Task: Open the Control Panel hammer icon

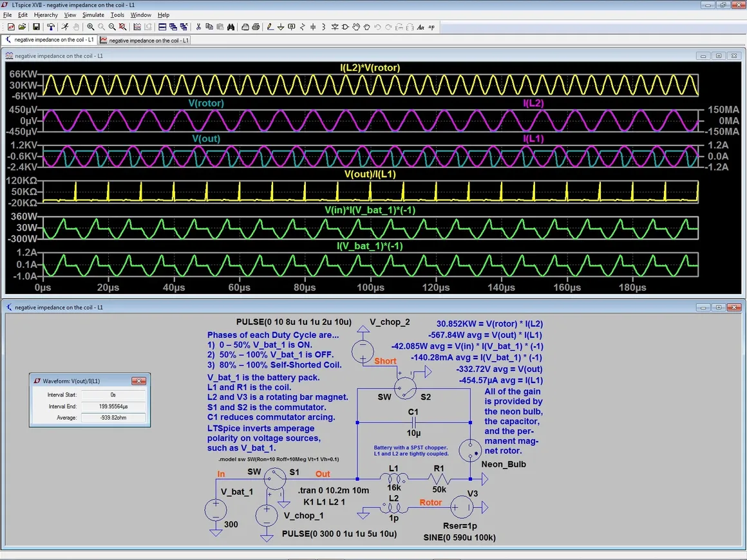Action: pos(50,27)
